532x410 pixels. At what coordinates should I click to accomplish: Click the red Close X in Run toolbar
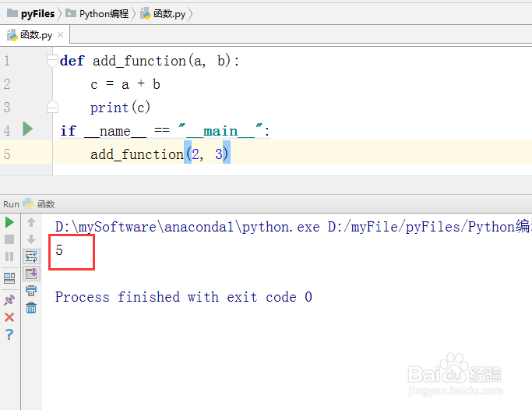9,317
